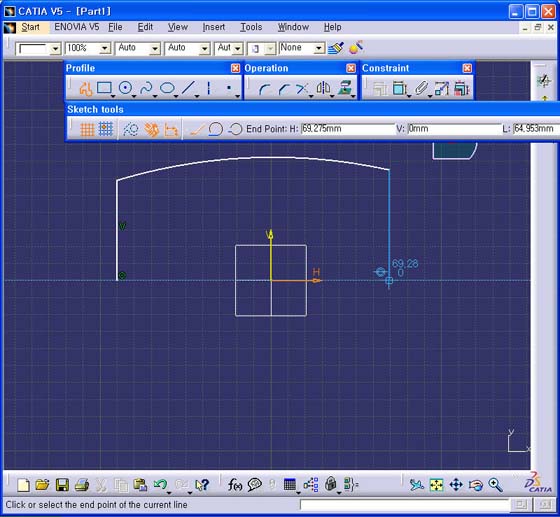The width and height of the screenshot is (560, 517).
Task: Toggle Snap to Point in Sketch tools
Action: 106,129
